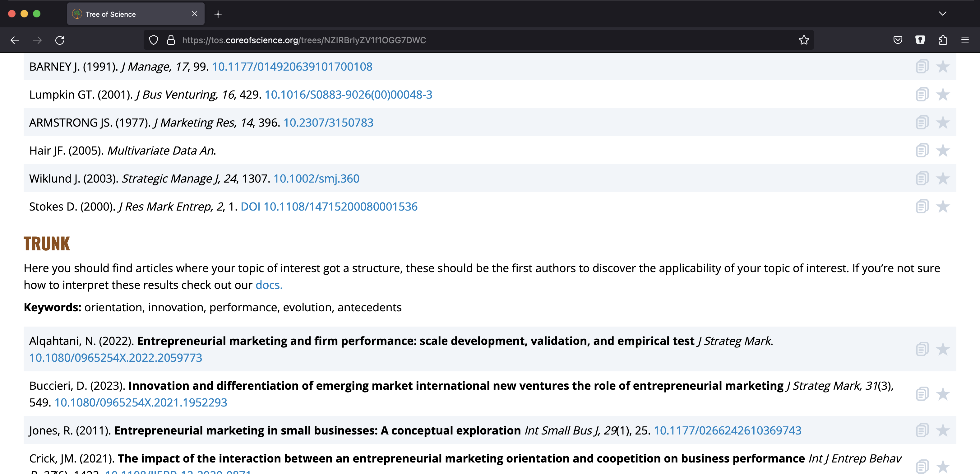Select the Tree of Science tab

click(x=129, y=14)
